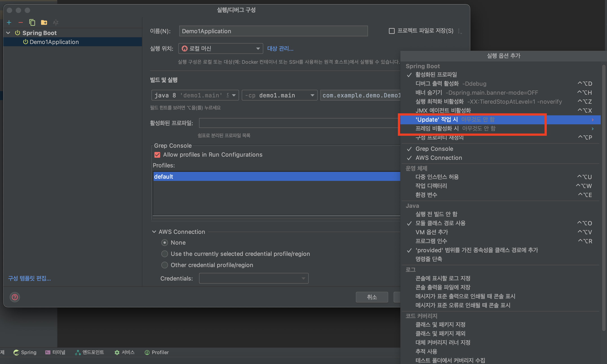Click the 취소 button
Image resolution: width=607 pixels, height=364 pixels.
coord(372,297)
